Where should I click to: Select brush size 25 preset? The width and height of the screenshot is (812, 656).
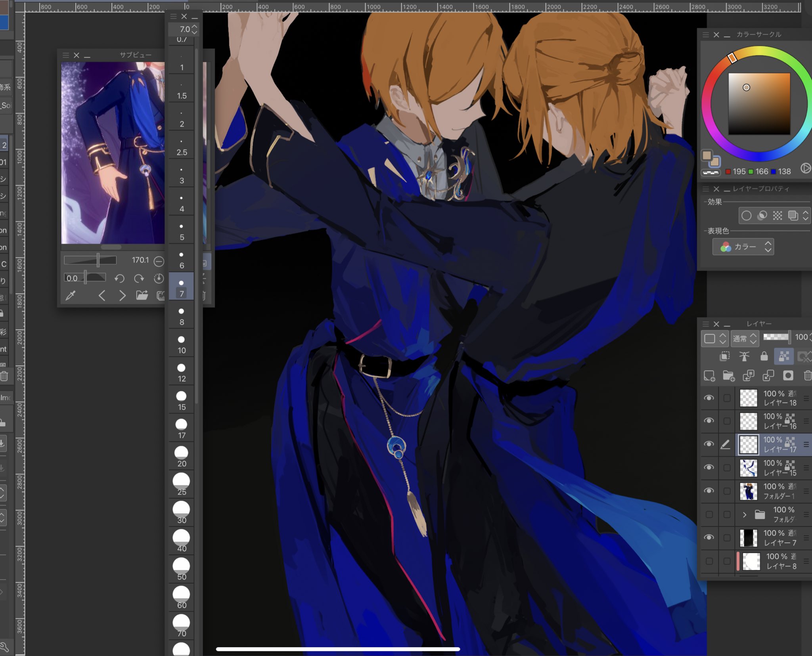coord(182,485)
